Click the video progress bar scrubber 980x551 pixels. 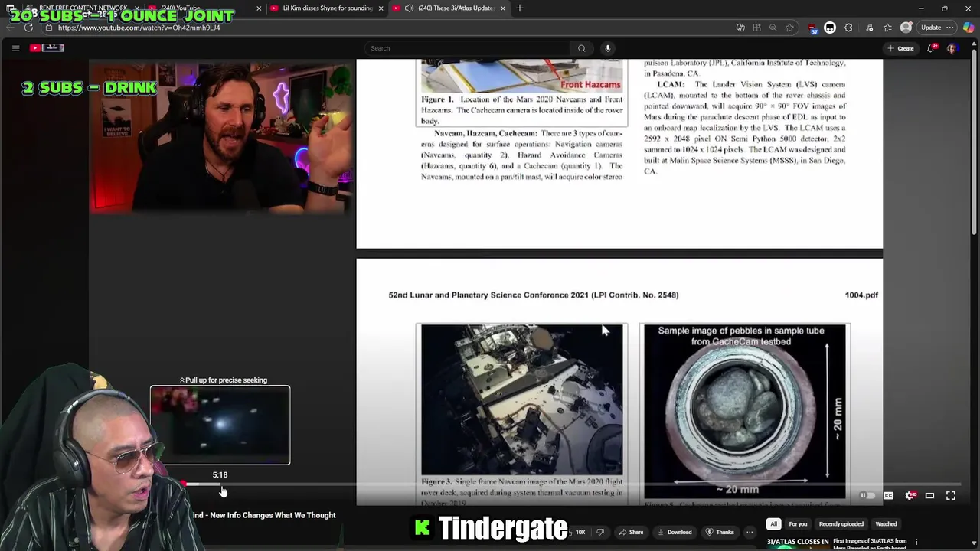184,484
